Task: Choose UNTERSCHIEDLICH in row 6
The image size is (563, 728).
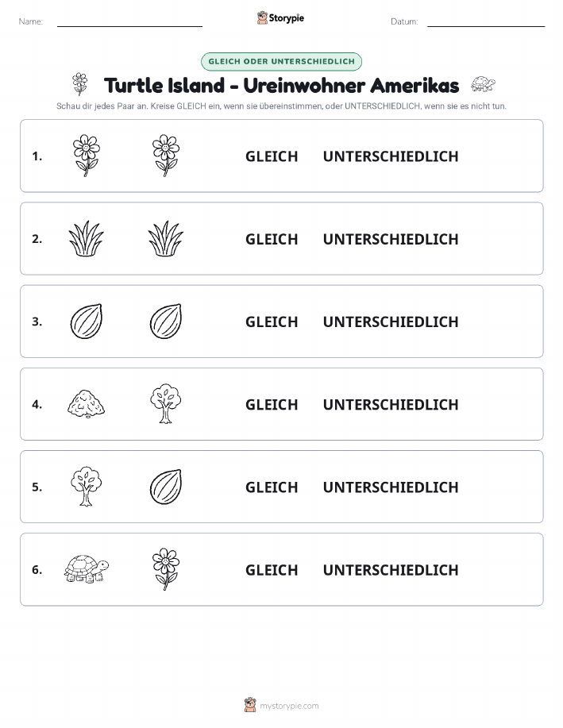Action: point(391,570)
